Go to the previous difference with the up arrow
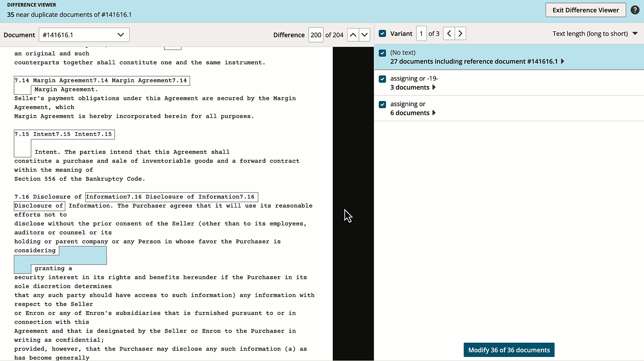 [353, 34]
